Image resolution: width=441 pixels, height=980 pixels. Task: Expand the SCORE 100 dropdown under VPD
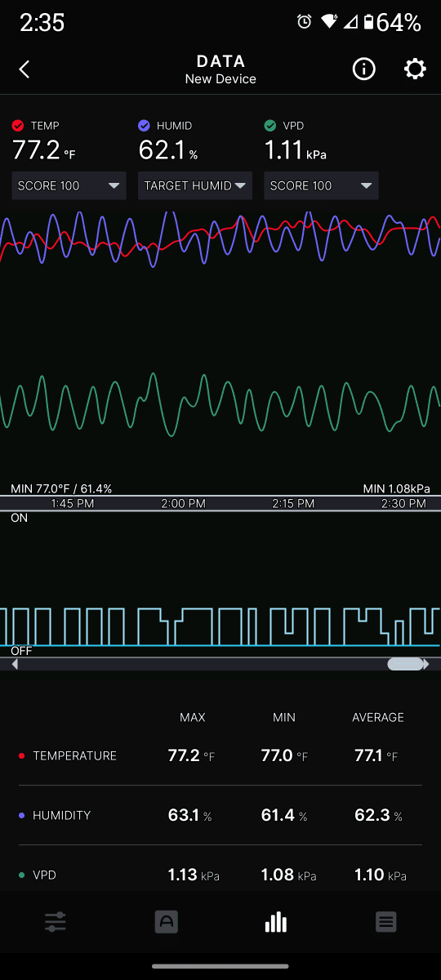point(321,185)
